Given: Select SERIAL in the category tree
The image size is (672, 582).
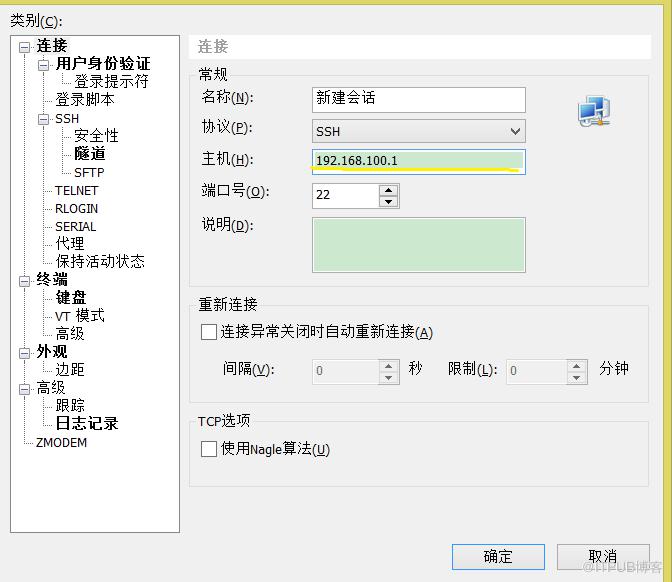Looking at the screenshot, I should pyautogui.click(x=75, y=226).
